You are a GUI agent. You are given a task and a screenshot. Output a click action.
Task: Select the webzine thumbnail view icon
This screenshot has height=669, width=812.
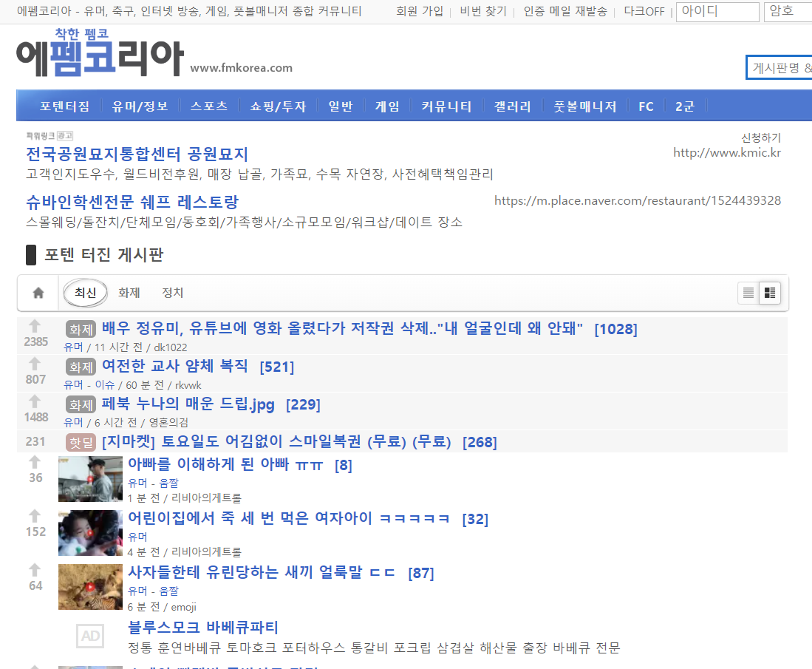coord(770,293)
